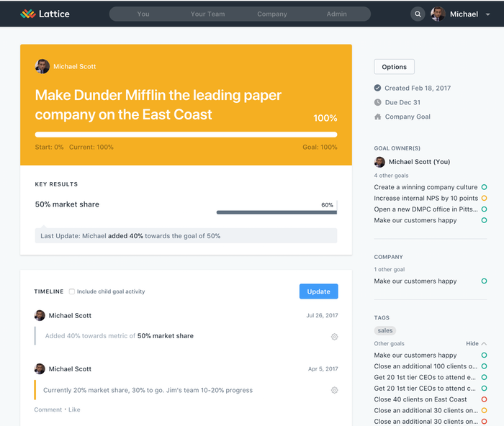Click Michael's avatar in the top bar
Image resolution: width=504 pixels, height=426 pixels.
click(x=438, y=14)
